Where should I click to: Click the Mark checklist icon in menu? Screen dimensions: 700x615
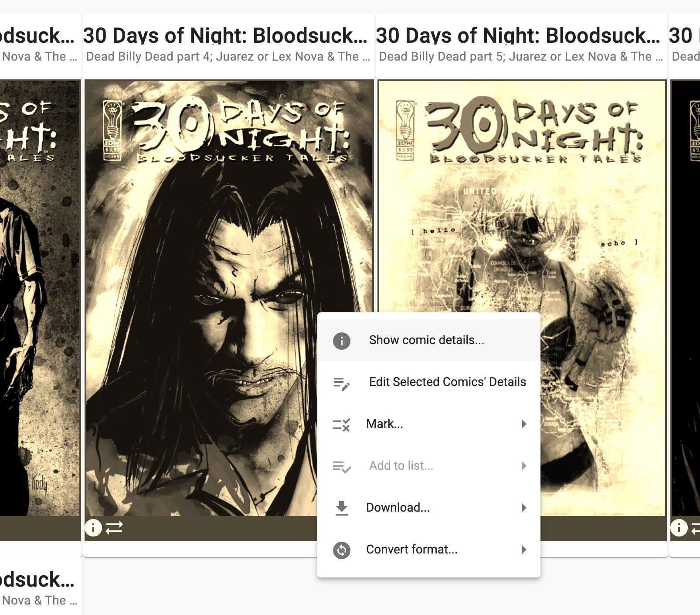[x=342, y=424]
